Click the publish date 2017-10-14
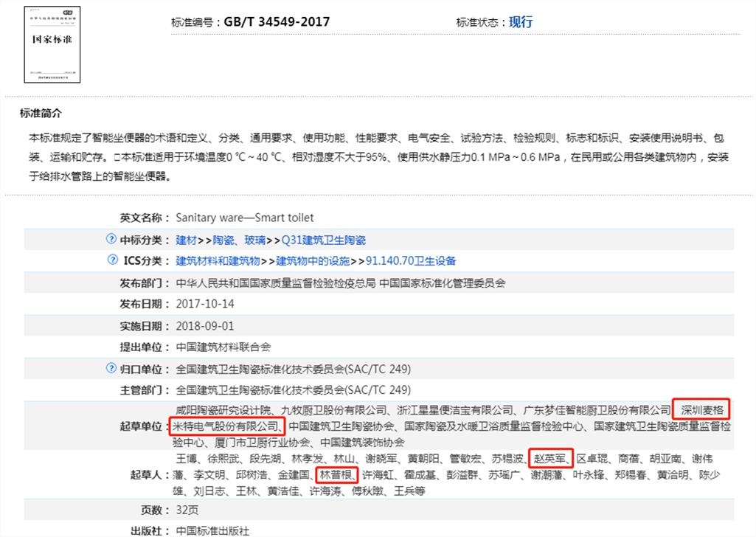The width and height of the screenshot is (756, 537). click(204, 304)
